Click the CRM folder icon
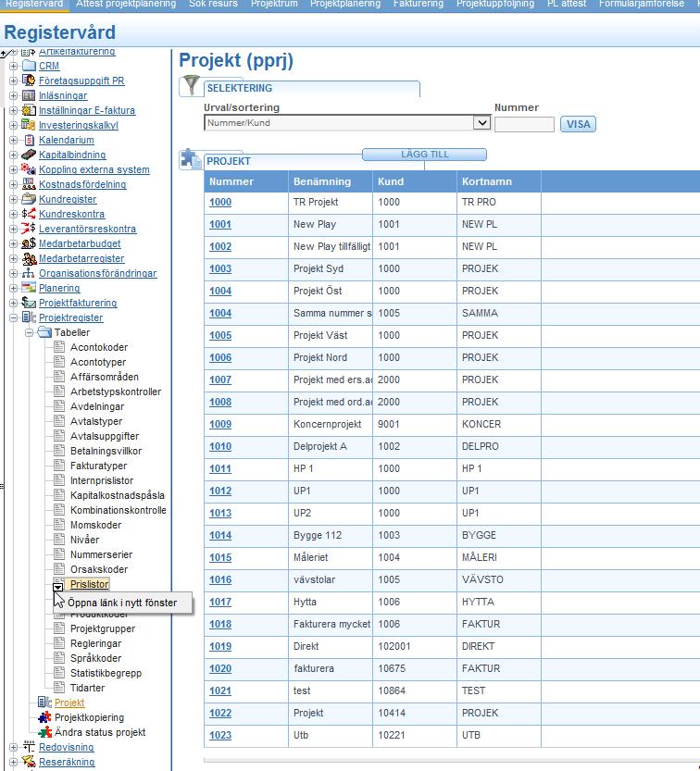This screenshot has width=700, height=771. point(30,66)
